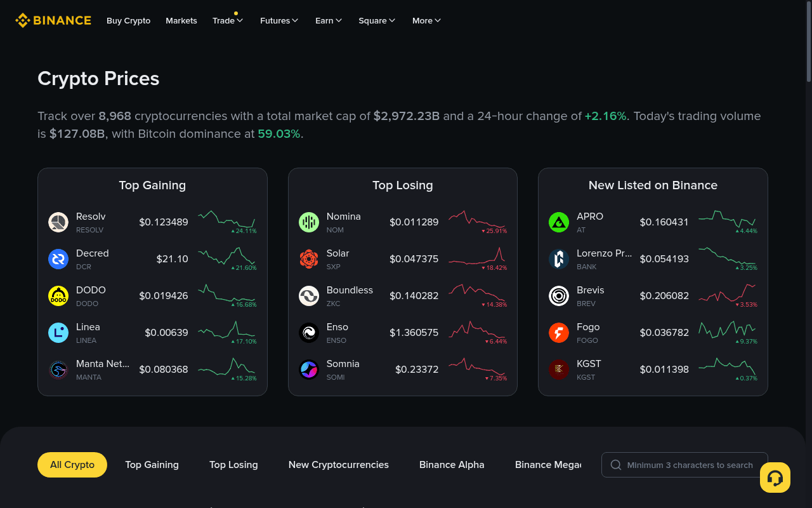Image resolution: width=812 pixels, height=508 pixels.
Task: Click the Brevis coin icon
Action: point(559,296)
